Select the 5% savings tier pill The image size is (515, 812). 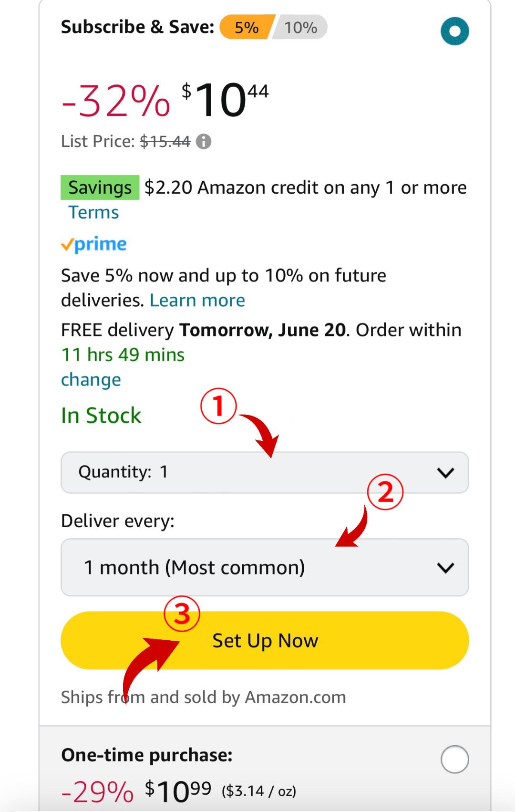pos(246,27)
